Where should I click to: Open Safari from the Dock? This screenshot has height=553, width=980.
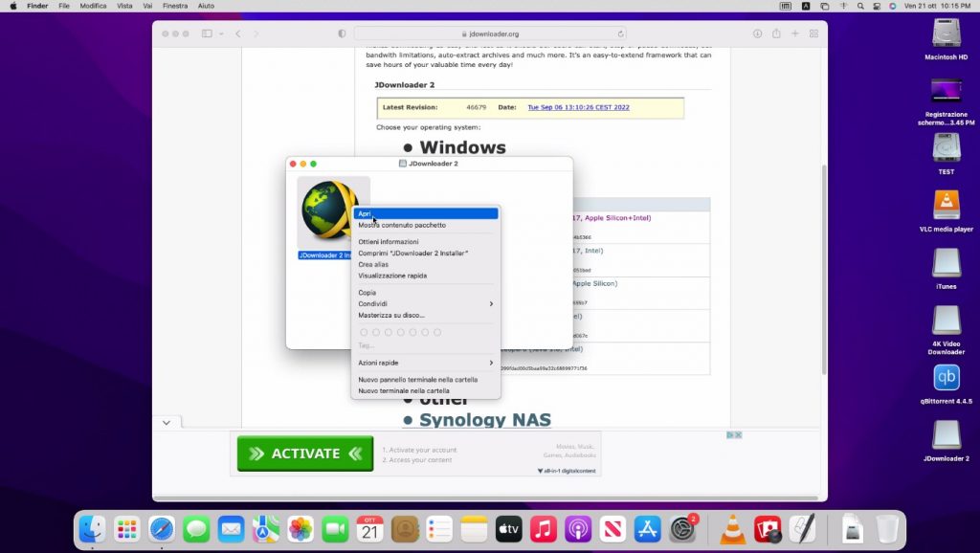pos(162,528)
